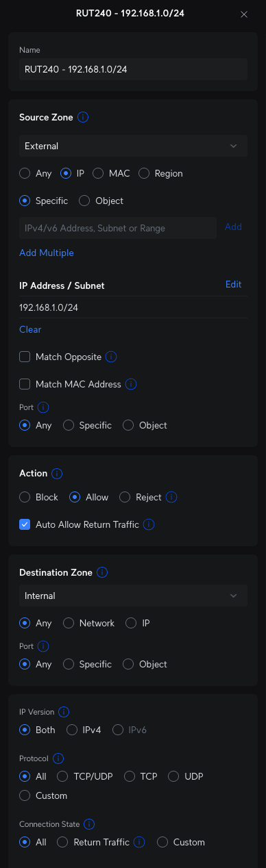Screen dimensions: 266x868
Task: Open the Destination Zone Internal dropdown
Action: [133, 596]
